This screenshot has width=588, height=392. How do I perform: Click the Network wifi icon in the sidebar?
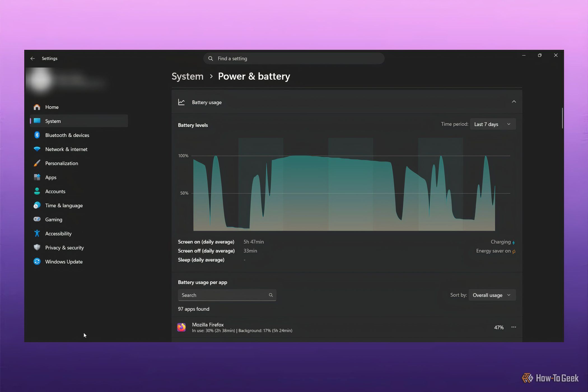pyautogui.click(x=37, y=149)
